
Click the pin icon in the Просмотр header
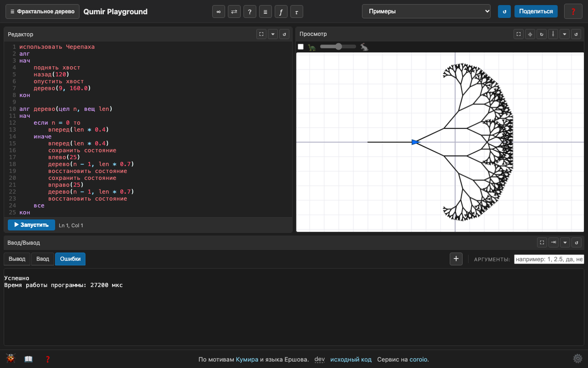553,34
